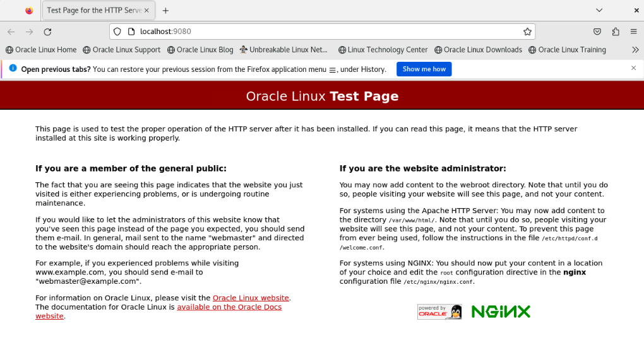Open Oracle Linux Blog bookmark
This screenshot has width=644, height=350.
pyautogui.click(x=200, y=50)
